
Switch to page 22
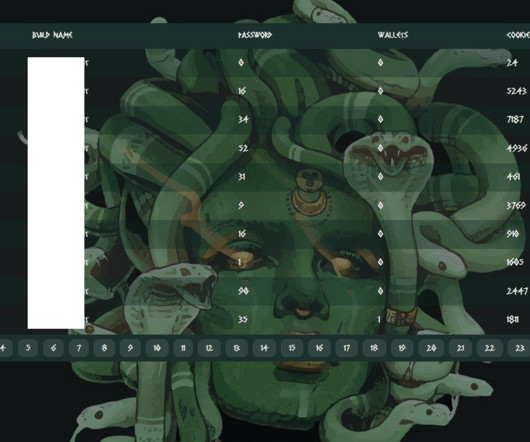point(489,348)
